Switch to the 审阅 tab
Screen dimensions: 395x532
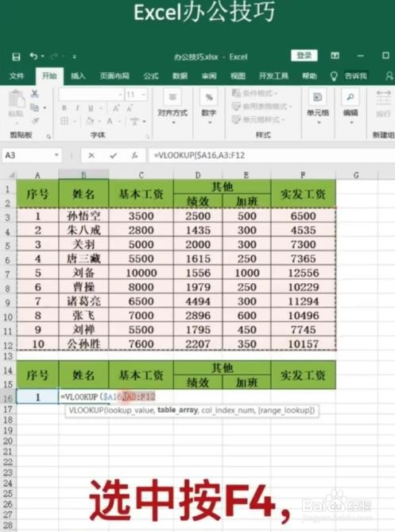(x=209, y=76)
